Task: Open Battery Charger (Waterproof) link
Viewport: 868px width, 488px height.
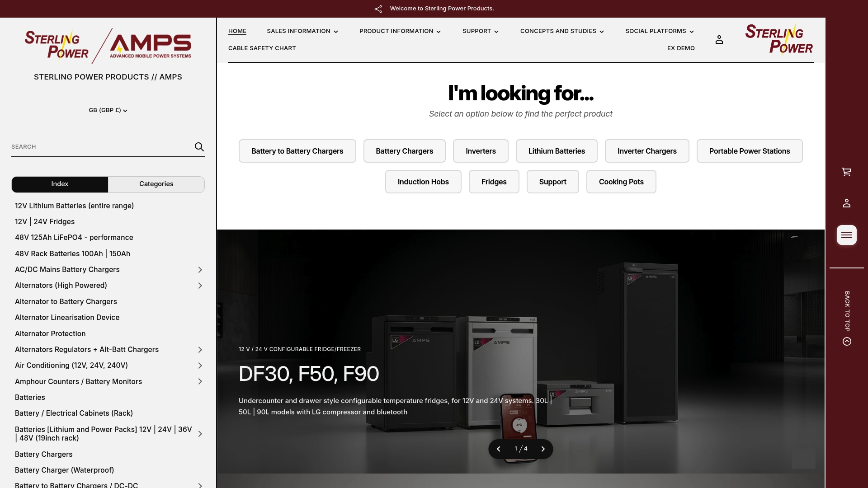Action: click(x=65, y=470)
